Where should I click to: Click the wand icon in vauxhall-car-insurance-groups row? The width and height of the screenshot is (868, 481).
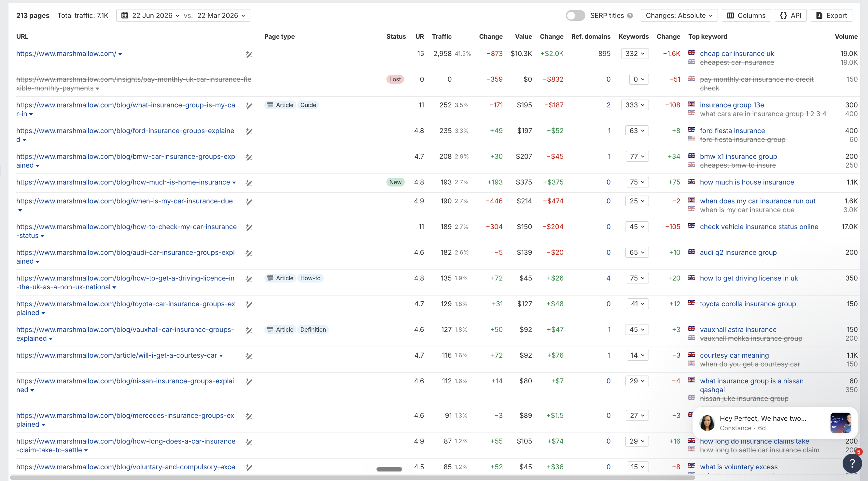(249, 330)
